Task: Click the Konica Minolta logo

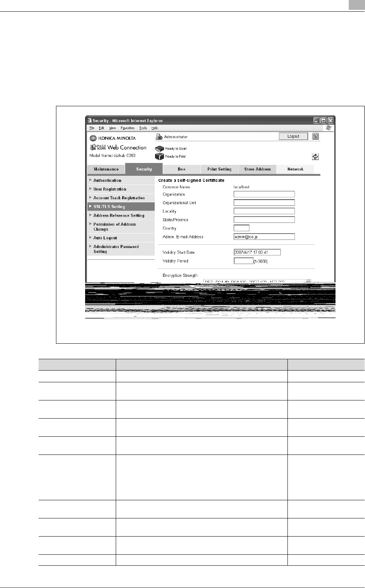Action: coord(113,138)
